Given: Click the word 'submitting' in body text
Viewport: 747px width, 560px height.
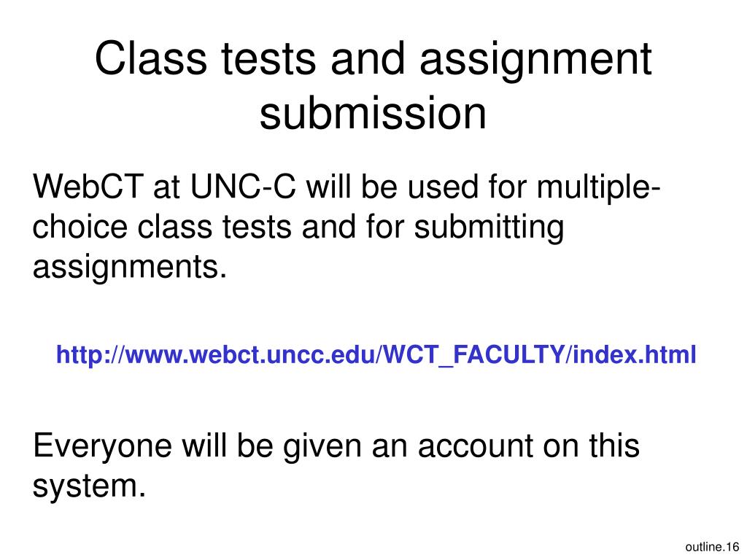Looking at the screenshot, I should (489, 226).
